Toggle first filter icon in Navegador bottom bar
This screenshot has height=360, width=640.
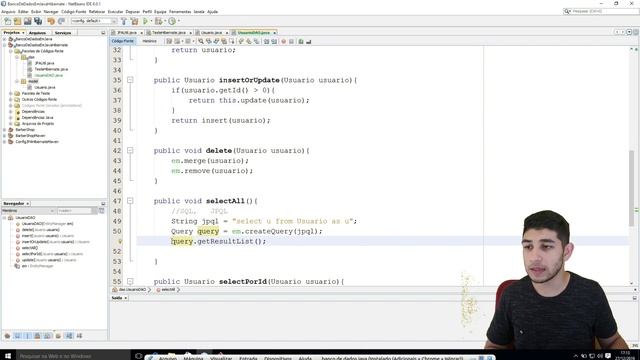(7, 336)
